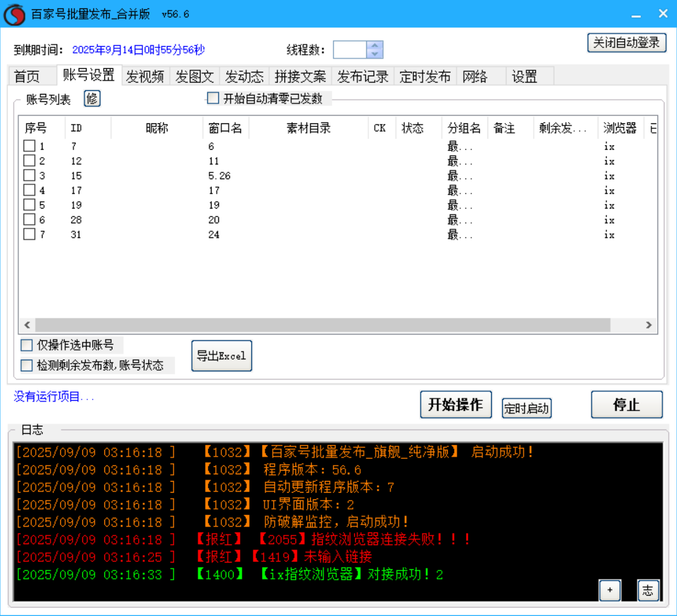Enable 开始自动清零已发数 checkbox
The image size is (677, 616).
213,98
